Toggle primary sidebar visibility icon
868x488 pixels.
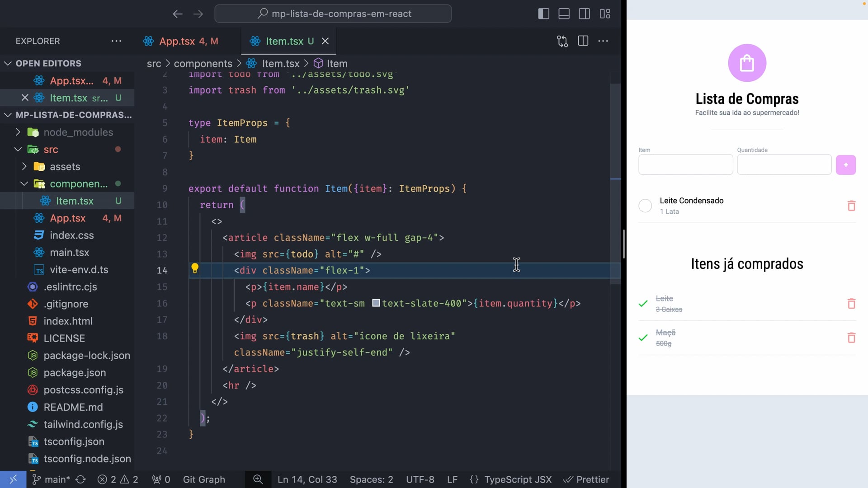click(x=543, y=14)
